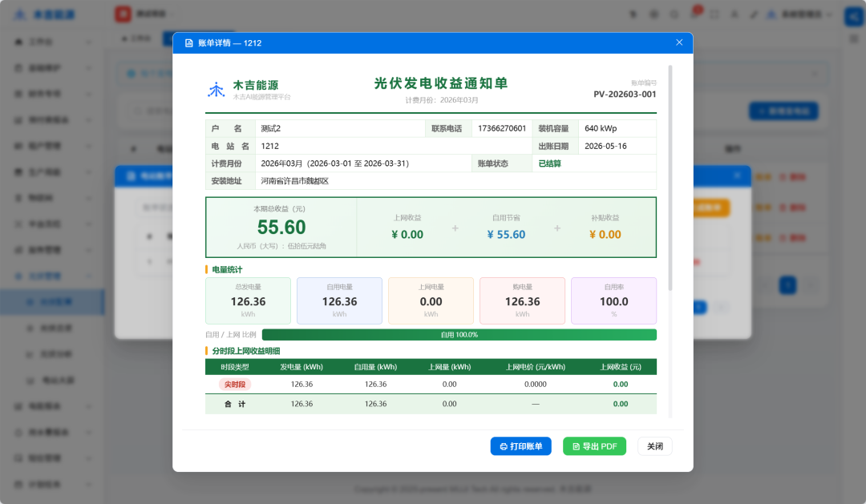
Task: Click the 上网收益 (元) column header
Action: 620,367
